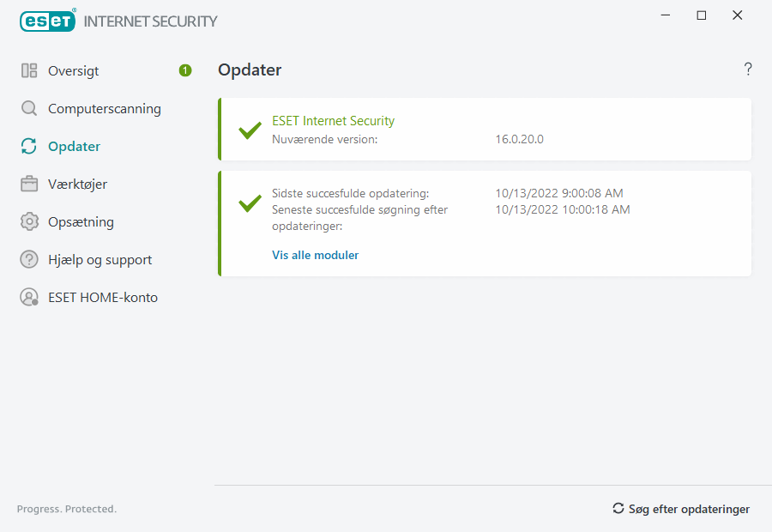Open the Oversigt menu item
The width and height of the screenshot is (772, 532).
pyautogui.click(x=74, y=71)
